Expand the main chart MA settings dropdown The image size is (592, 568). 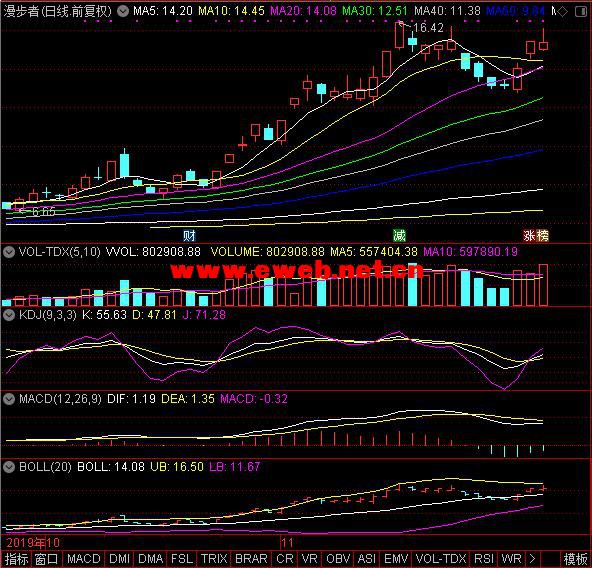pyautogui.click(x=123, y=11)
